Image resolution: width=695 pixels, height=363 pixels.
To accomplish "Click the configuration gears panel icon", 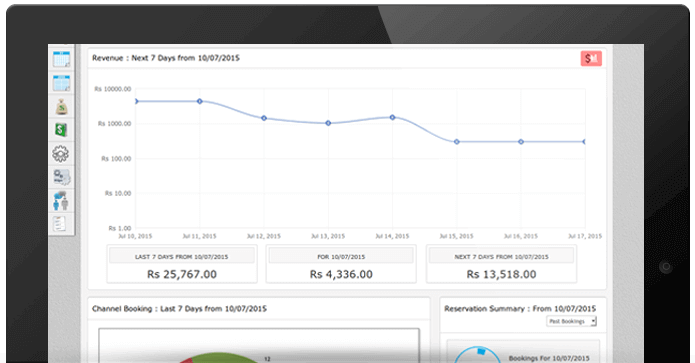I will [61, 177].
